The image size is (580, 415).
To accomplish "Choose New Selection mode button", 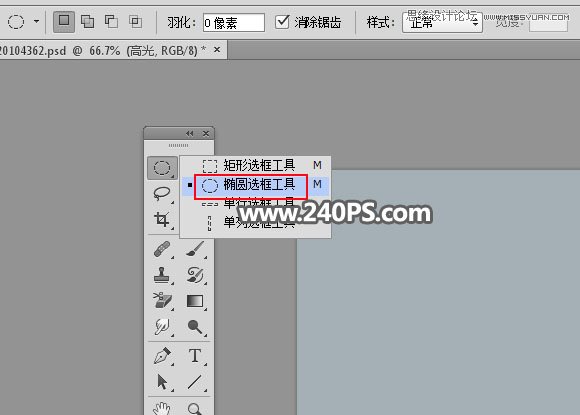I will coord(64,21).
